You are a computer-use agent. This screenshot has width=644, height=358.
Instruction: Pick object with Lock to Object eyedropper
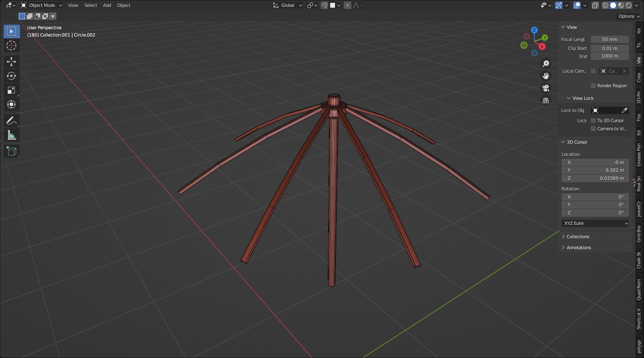[625, 110]
